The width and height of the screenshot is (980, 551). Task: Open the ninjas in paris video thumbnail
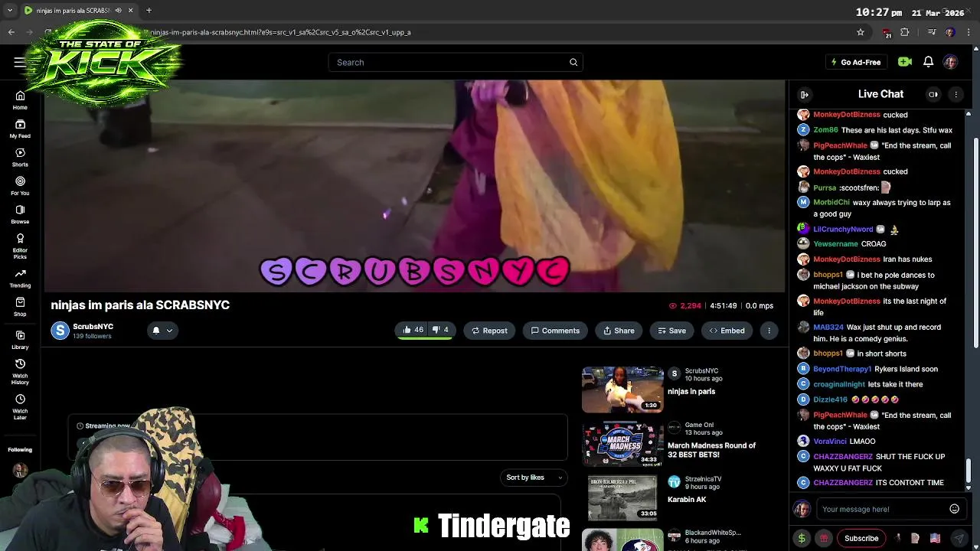(x=622, y=390)
